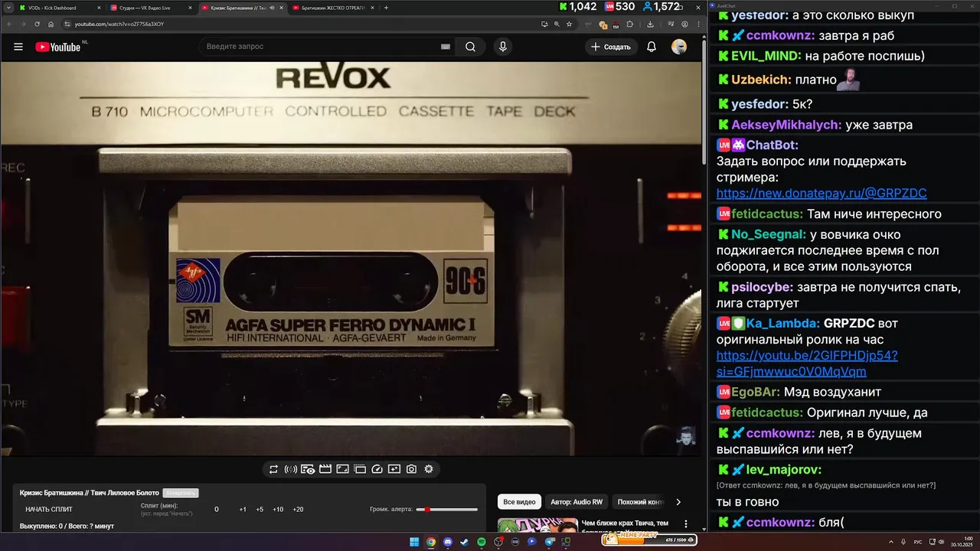980x551 pixels.
Task: Open the on-screen keyboard icon in search box
Action: click(x=446, y=47)
